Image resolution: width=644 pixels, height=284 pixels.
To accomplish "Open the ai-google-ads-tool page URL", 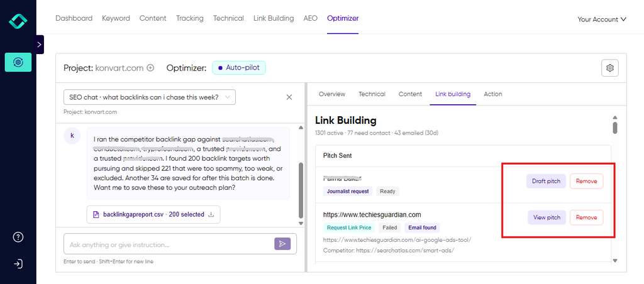I will click(397, 239).
